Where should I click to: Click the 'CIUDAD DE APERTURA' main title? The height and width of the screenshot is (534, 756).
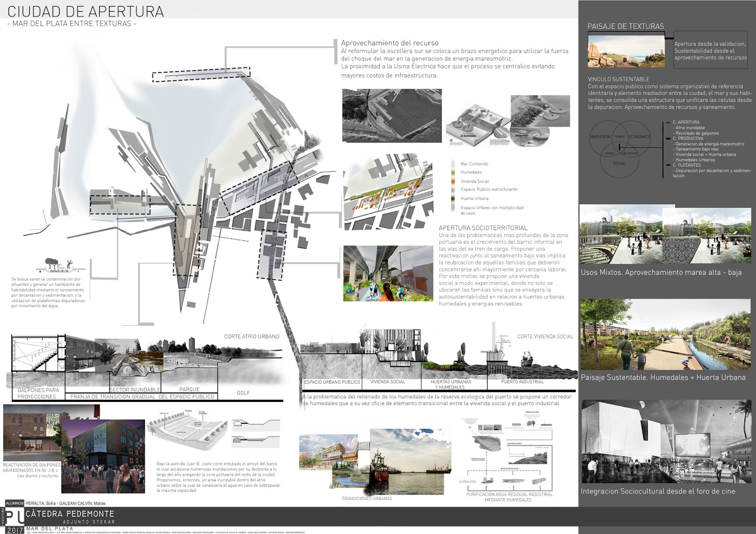tap(86, 11)
